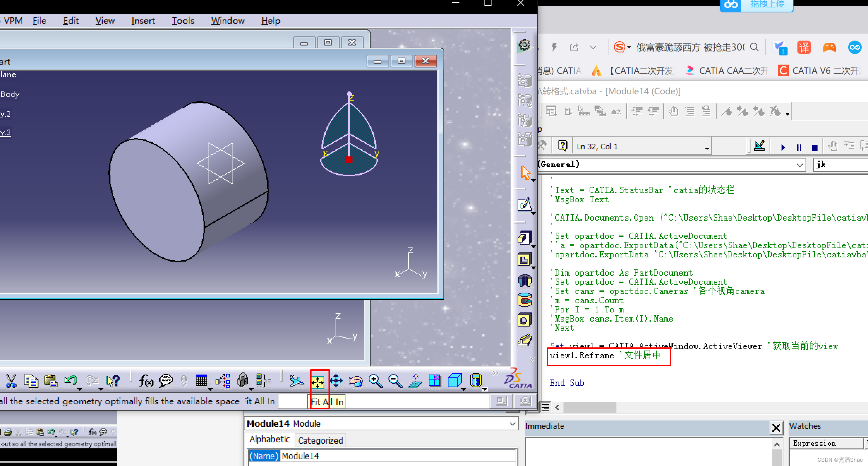The height and width of the screenshot is (466, 868).
Task: Pause macro with the Break button
Action: click(799, 147)
